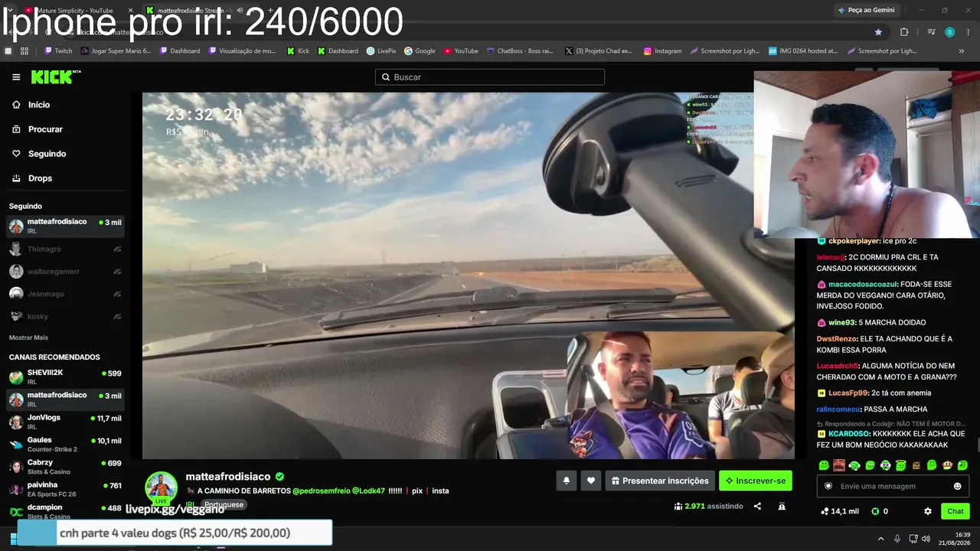Click the taskbar volume icon
This screenshot has width=980, height=551.
[x=926, y=539]
